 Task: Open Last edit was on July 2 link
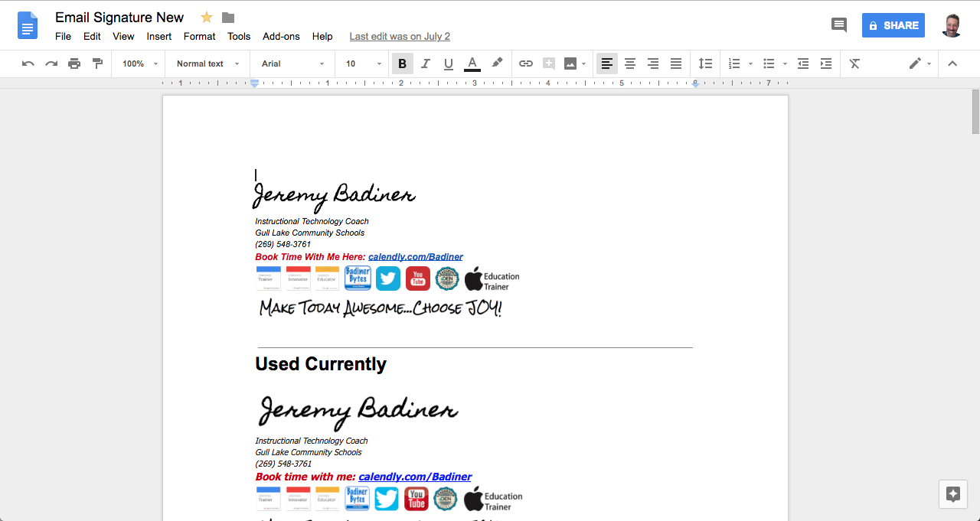pos(400,36)
